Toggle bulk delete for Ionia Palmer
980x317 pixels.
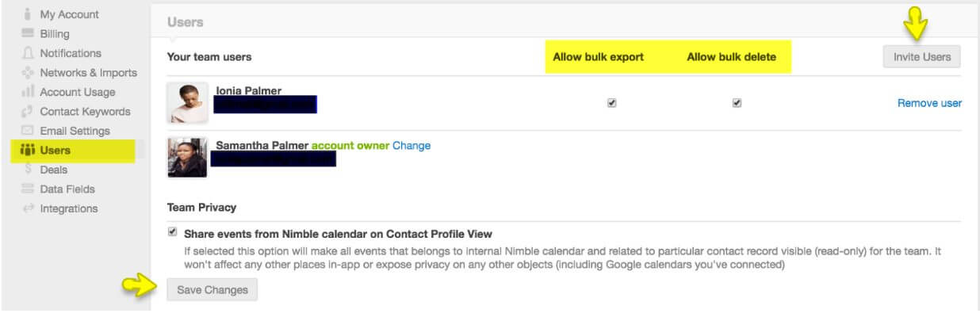pyautogui.click(x=737, y=103)
